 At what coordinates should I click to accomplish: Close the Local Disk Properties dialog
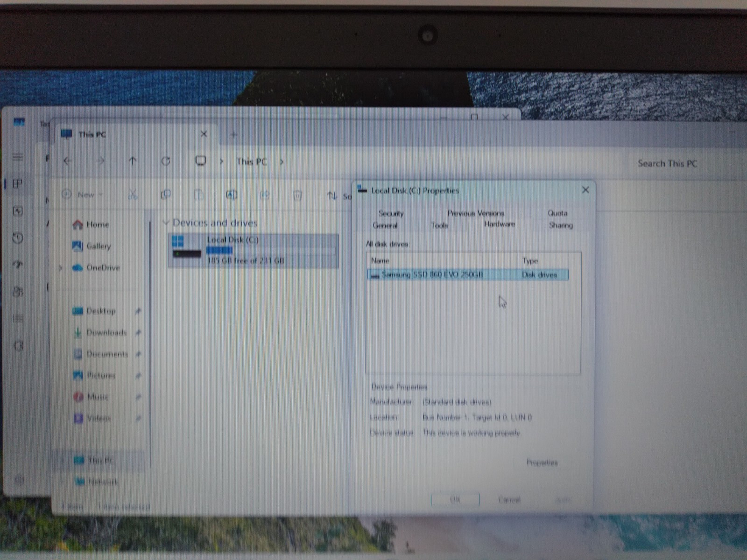pos(585,190)
